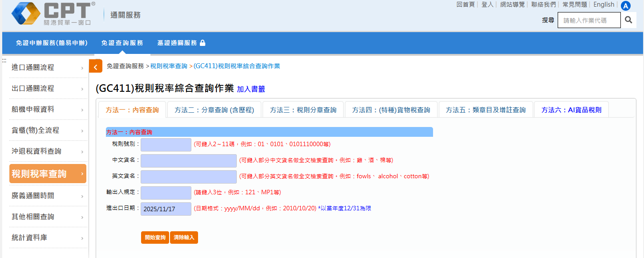The height and width of the screenshot is (258, 644).
Task: Focus the 稅則號別 input field
Action: point(166,144)
